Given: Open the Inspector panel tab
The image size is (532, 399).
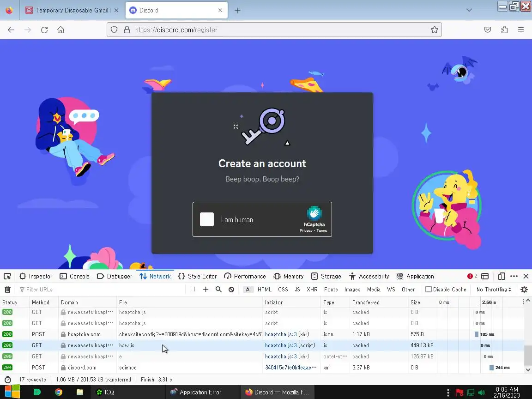Looking at the screenshot, I should (36, 276).
